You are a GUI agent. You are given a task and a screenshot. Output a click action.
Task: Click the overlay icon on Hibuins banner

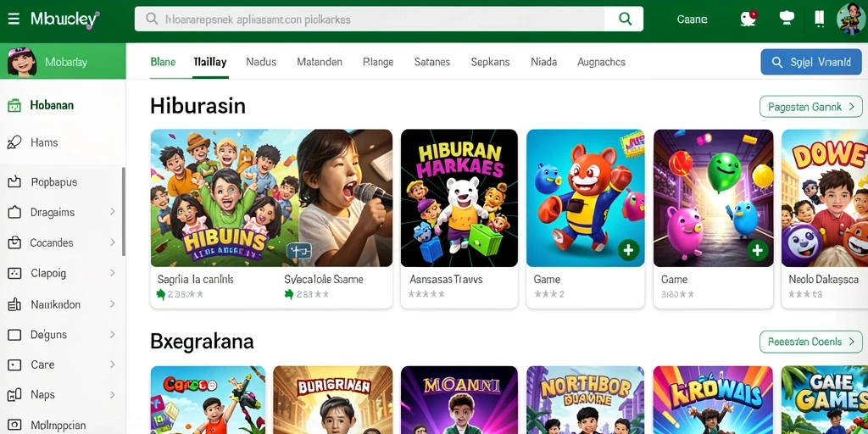[299, 251]
